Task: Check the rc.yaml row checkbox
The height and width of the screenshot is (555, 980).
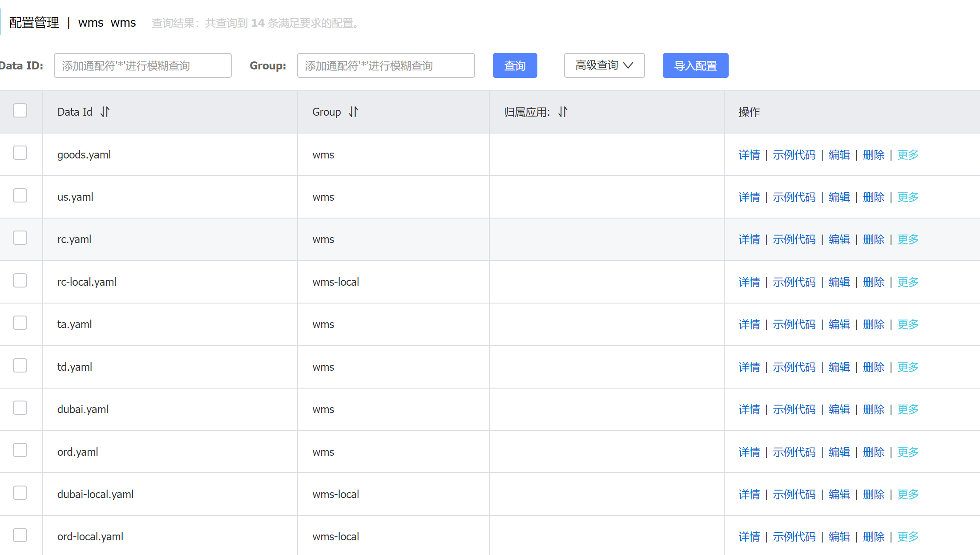Action: tap(20, 238)
